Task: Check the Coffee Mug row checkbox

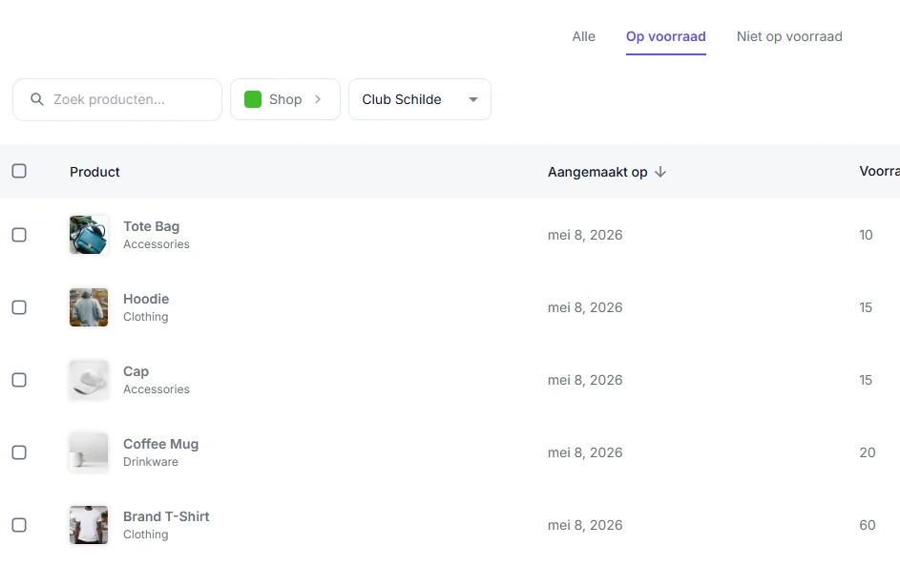Action: coord(19,452)
